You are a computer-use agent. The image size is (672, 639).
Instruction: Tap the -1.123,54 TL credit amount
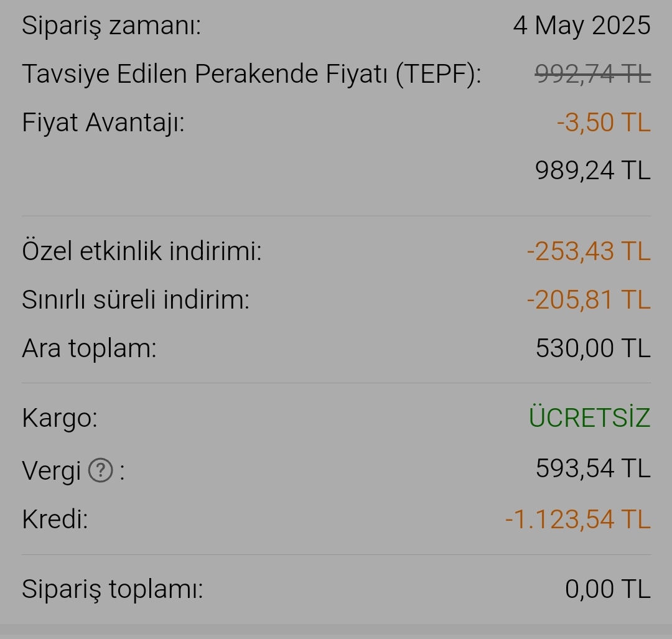(578, 519)
